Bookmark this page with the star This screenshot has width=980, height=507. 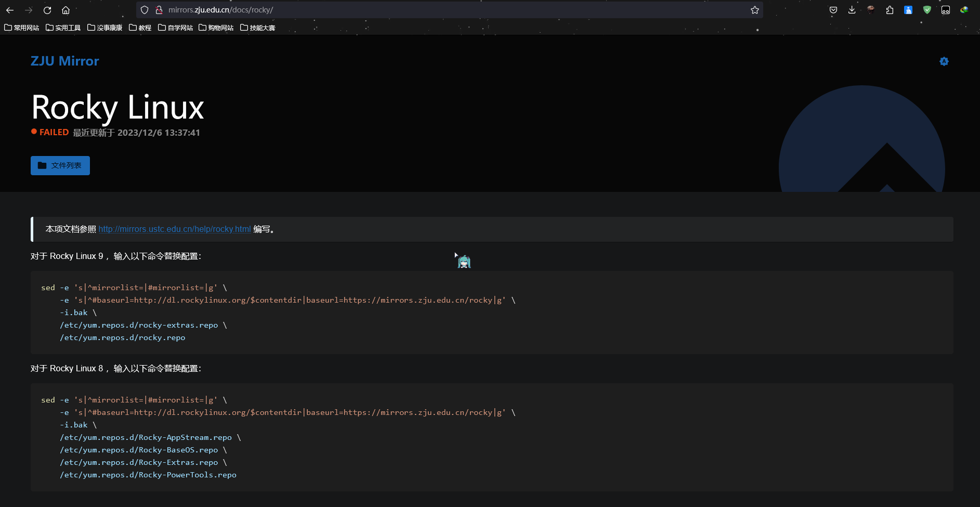755,10
